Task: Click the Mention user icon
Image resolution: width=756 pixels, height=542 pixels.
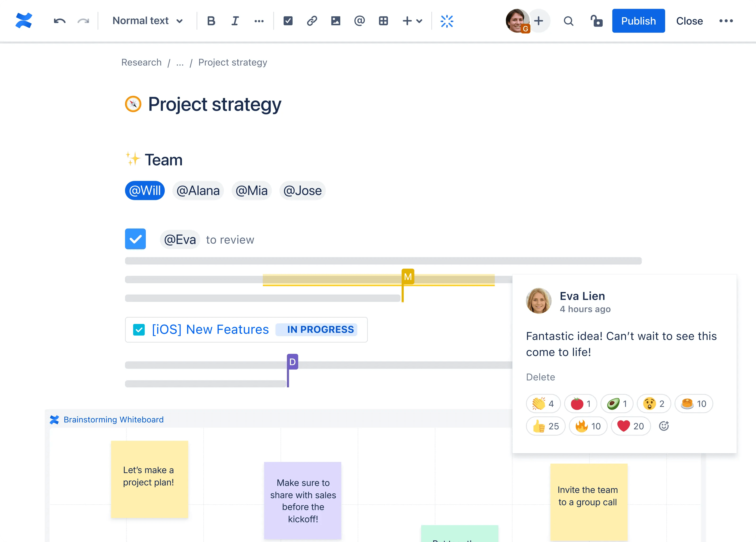Action: (358, 21)
